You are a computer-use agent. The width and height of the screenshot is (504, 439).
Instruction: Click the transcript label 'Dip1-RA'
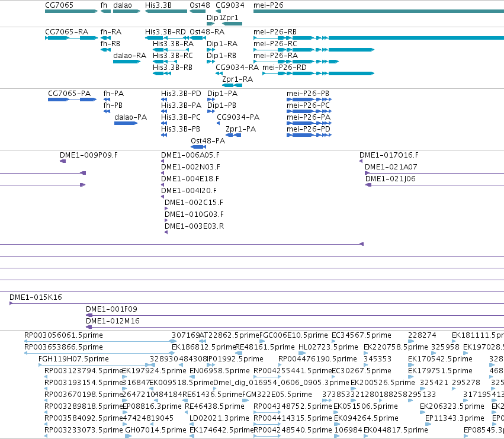[x=222, y=44]
